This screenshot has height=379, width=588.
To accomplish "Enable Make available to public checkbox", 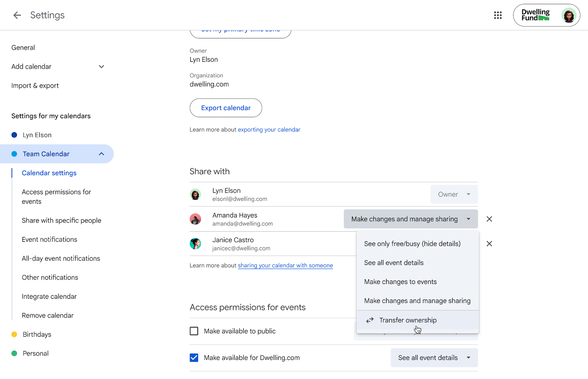I will click(x=194, y=331).
